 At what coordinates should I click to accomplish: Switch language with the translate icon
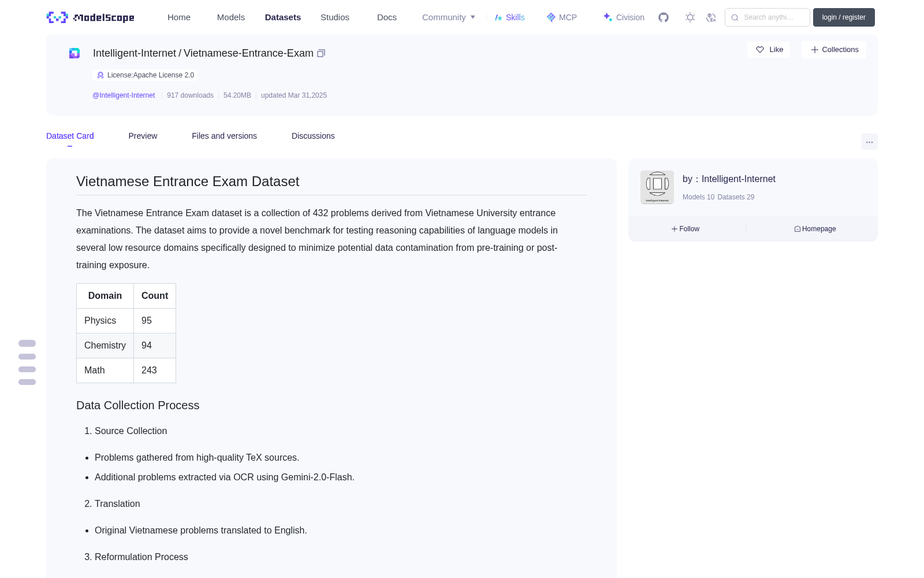711,17
